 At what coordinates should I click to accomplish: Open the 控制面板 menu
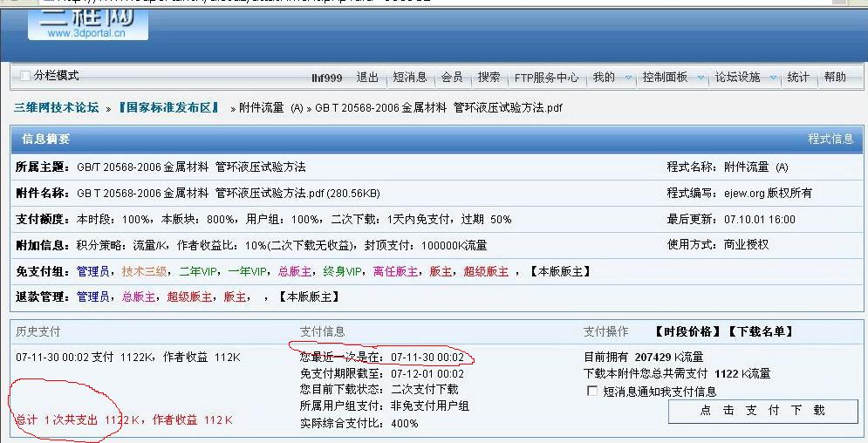(665, 78)
